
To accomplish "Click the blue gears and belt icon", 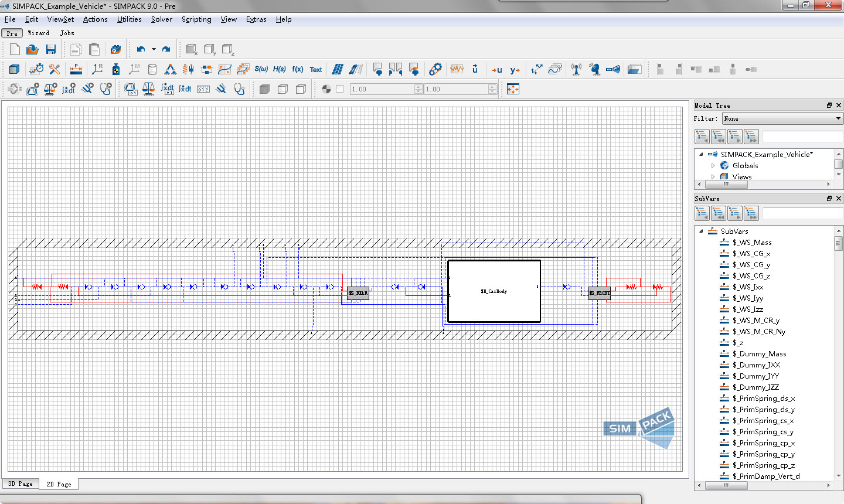I will (435, 69).
